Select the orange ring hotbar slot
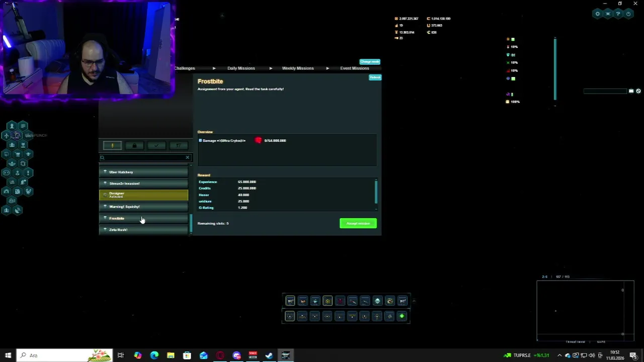This screenshot has width=644, height=362. pos(390,301)
